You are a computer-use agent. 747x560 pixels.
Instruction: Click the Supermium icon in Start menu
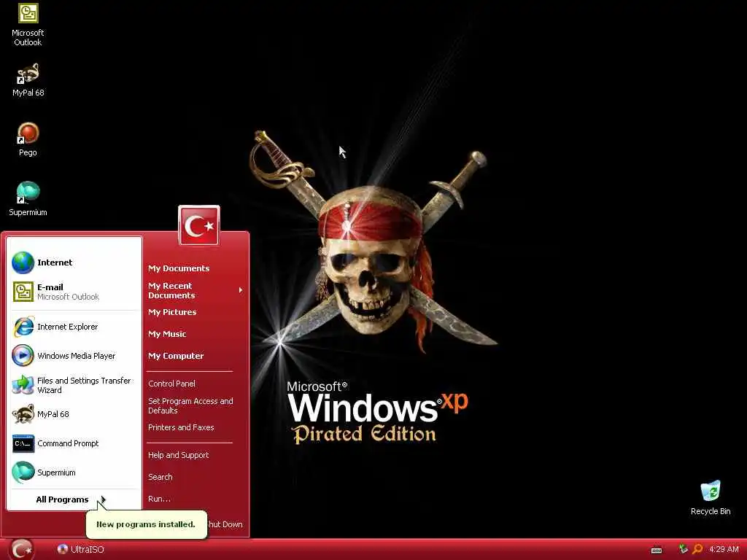(x=23, y=472)
